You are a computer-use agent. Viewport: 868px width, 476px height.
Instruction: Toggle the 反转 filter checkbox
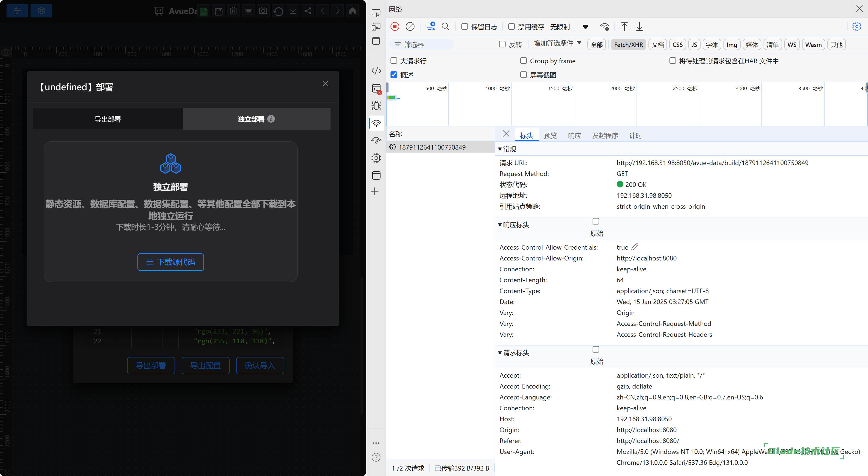pyautogui.click(x=502, y=44)
